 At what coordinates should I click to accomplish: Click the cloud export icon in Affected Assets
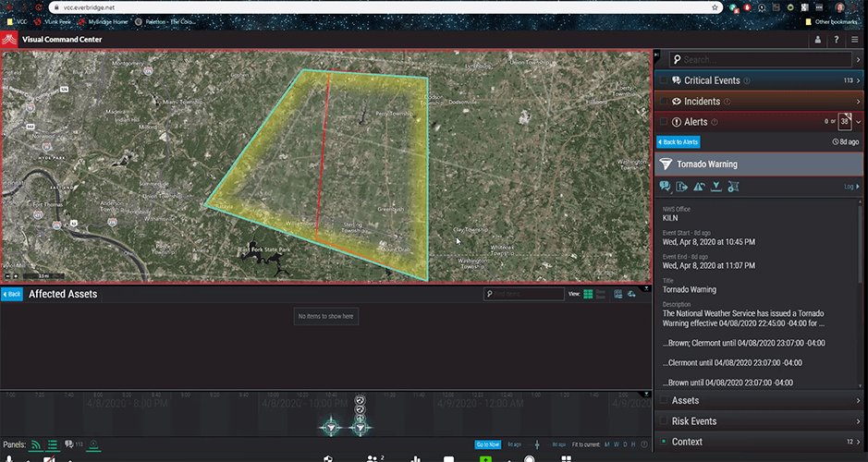631,294
